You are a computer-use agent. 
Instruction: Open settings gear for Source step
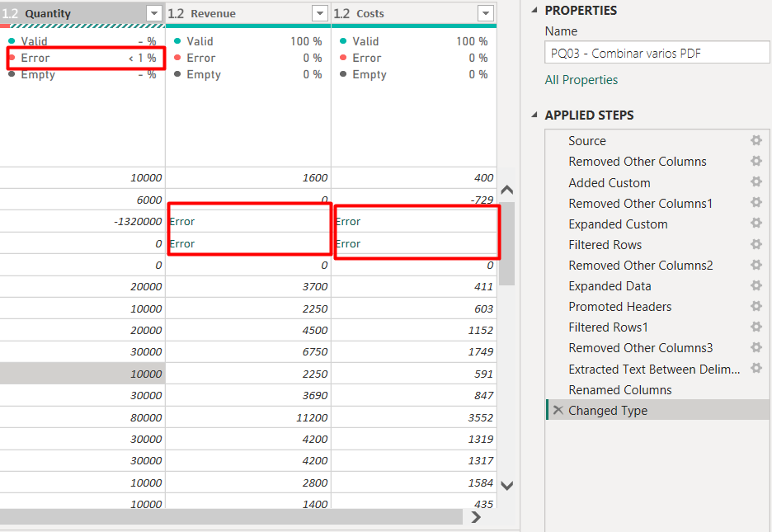point(756,141)
